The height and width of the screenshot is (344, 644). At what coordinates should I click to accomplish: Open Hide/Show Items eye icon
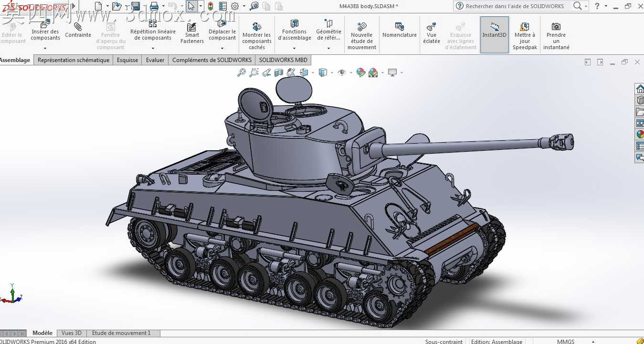pyautogui.click(x=342, y=73)
